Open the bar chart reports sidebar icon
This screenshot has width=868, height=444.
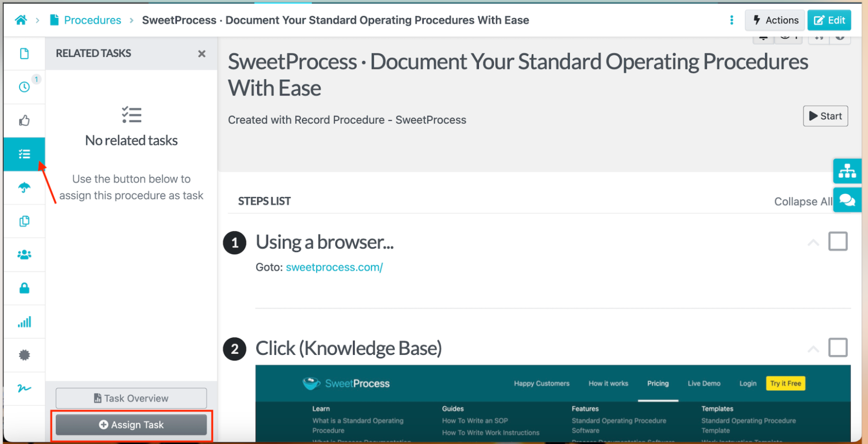pyautogui.click(x=24, y=322)
